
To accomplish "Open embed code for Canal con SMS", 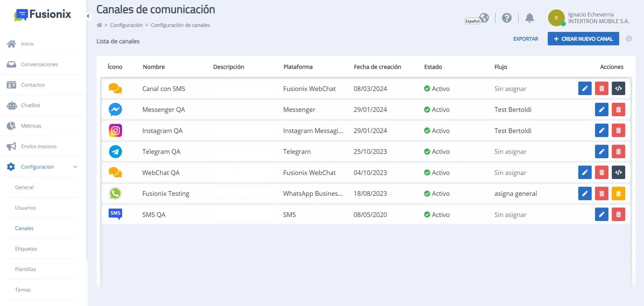I will pyautogui.click(x=618, y=89).
